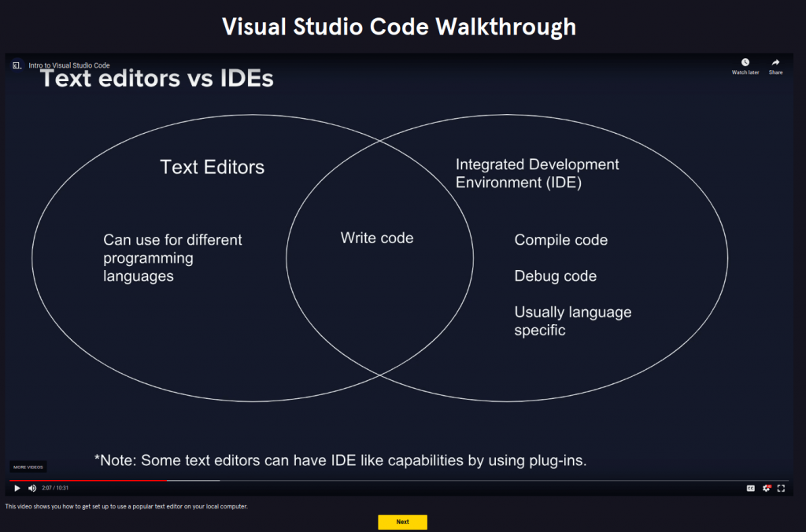Screen dimensions: 806x532
Task: Click the Visual Studio Code Walkthrough heading
Action: [399, 27]
